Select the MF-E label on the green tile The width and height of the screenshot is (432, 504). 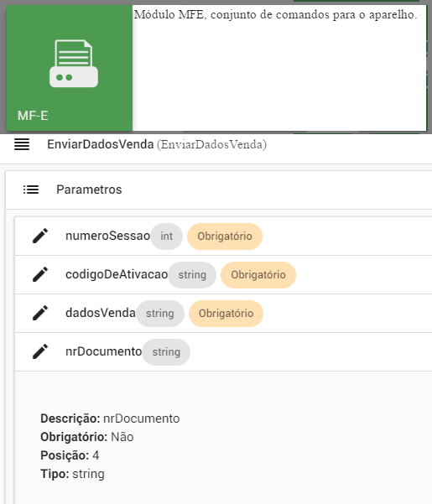pos(33,116)
